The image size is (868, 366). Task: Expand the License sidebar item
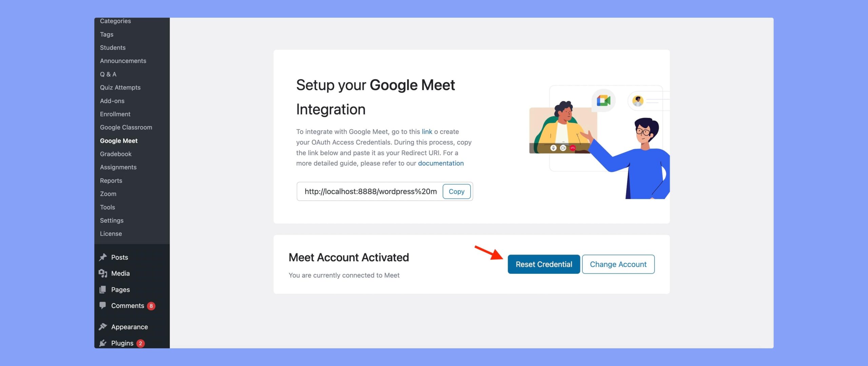pos(111,234)
